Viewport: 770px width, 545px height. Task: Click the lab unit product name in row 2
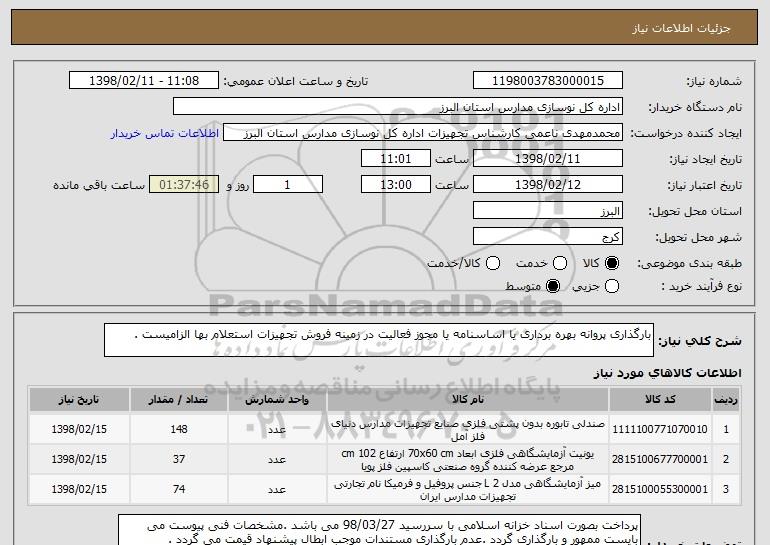(468, 460)
